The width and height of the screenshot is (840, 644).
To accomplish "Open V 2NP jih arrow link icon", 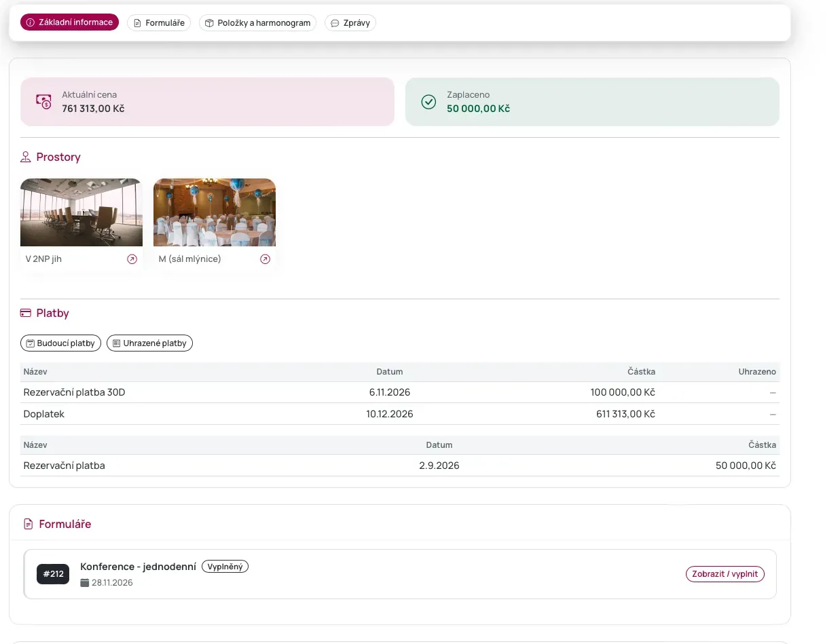I will (x=132, y=259).
